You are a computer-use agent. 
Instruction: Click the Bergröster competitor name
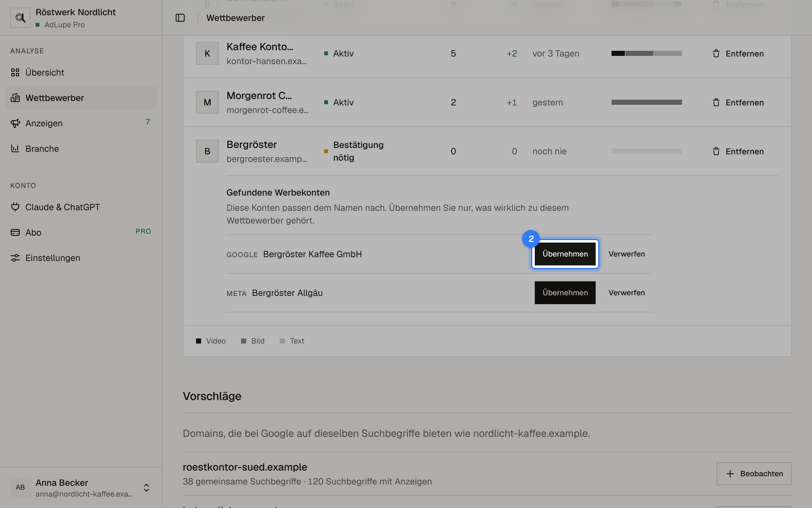pos(252,144)
